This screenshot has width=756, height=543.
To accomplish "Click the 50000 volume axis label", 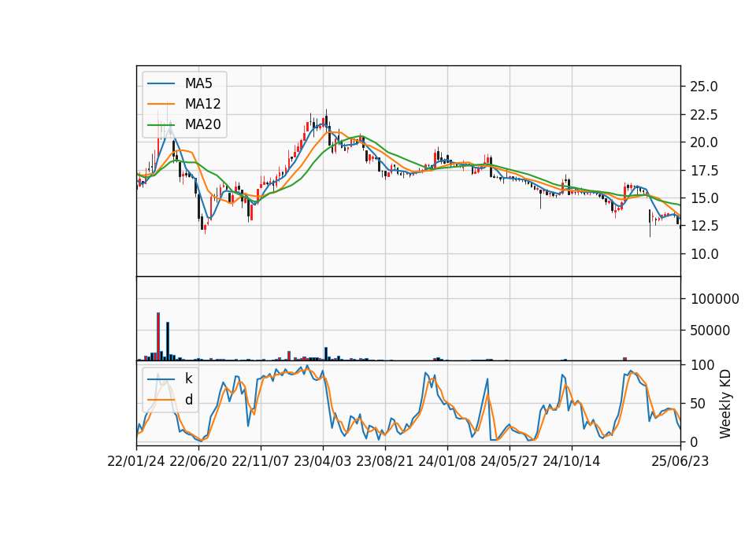I will pyautogui.click(x=710, y=331).
